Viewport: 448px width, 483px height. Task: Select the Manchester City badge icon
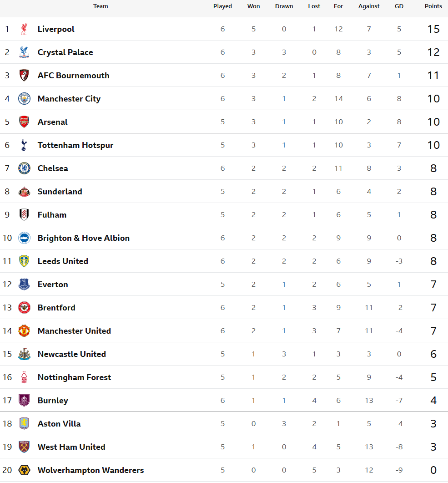click(24, 99)
